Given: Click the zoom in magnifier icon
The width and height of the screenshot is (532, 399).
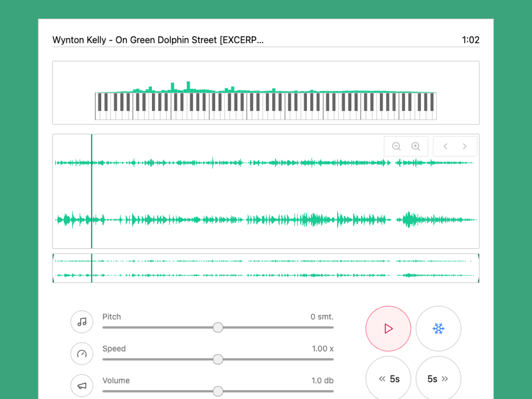Looking at the screenshot, I should coord(416,146).
